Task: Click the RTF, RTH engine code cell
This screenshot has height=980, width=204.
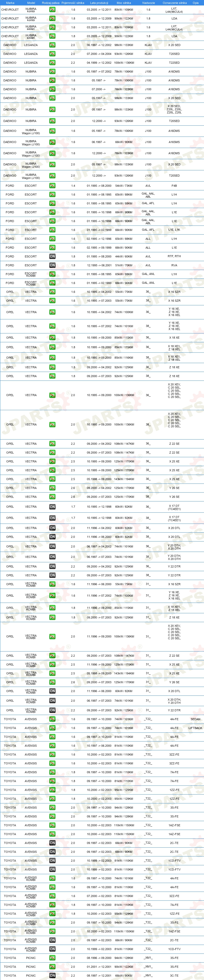Action: pyautogui.click(x=174, y=256)
